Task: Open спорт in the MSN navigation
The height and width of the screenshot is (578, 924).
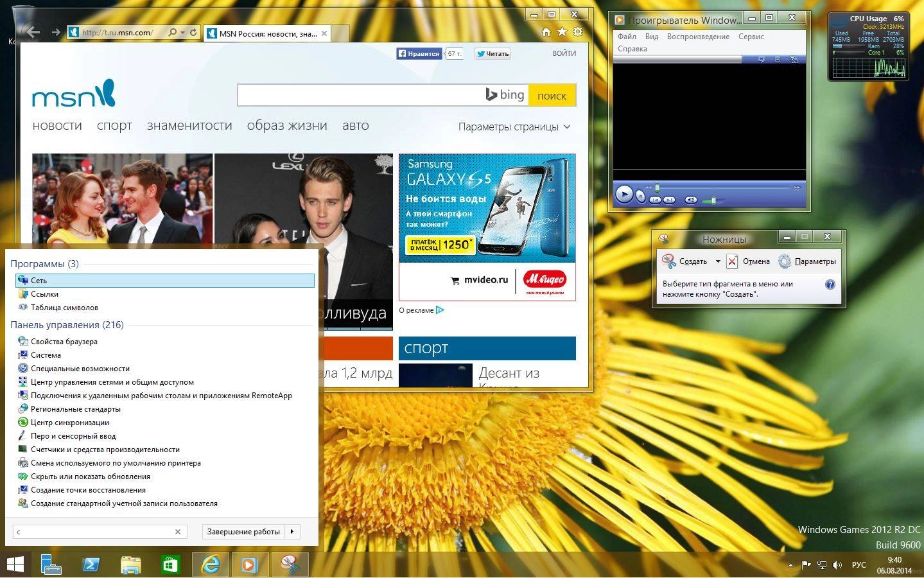Action: [x=114, y=126]
